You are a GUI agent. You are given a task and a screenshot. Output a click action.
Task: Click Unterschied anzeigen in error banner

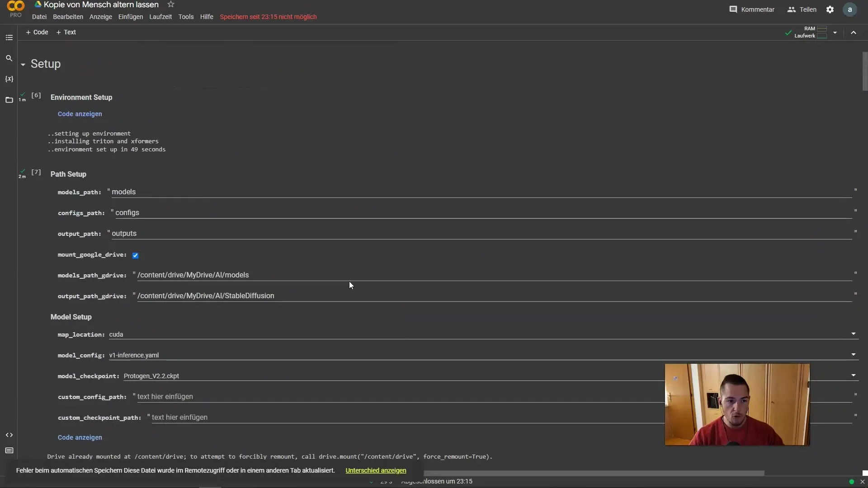tap(376, 470)
